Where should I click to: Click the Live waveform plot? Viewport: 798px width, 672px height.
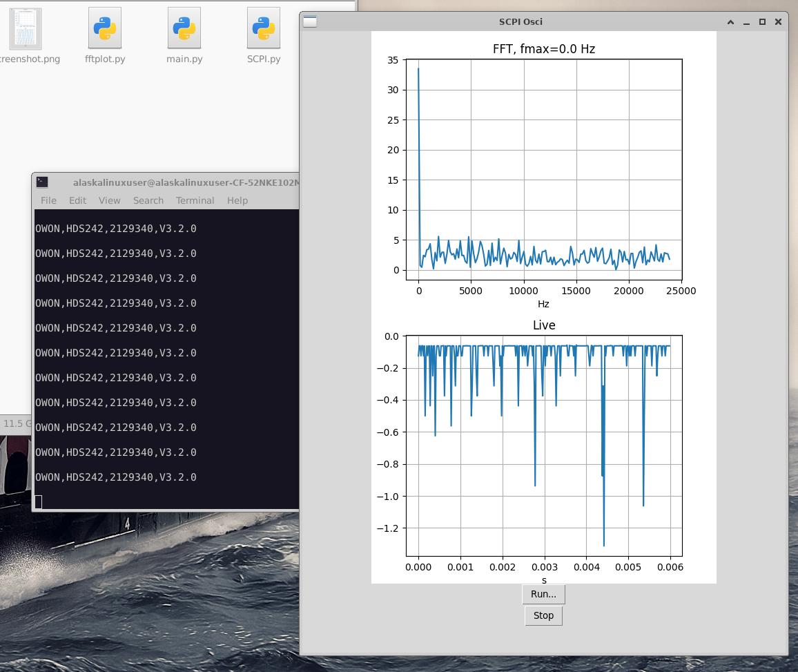click(544, 445)
